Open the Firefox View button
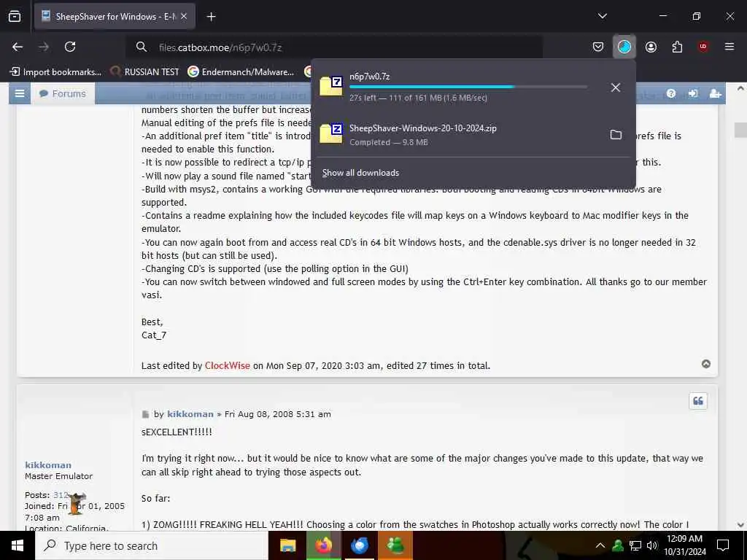The height and width of the screenshot is (560, 747). pos(15,16)
